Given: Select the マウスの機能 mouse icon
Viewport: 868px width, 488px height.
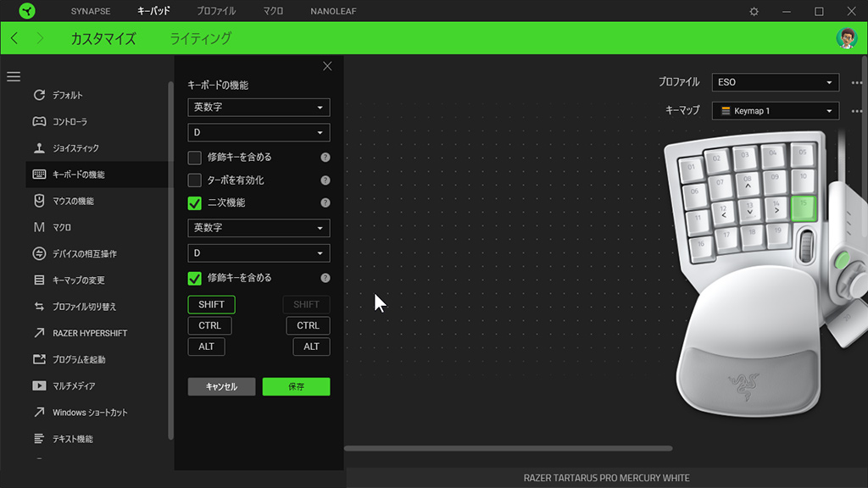Looking at the screenshot, I should pos(39,200).
